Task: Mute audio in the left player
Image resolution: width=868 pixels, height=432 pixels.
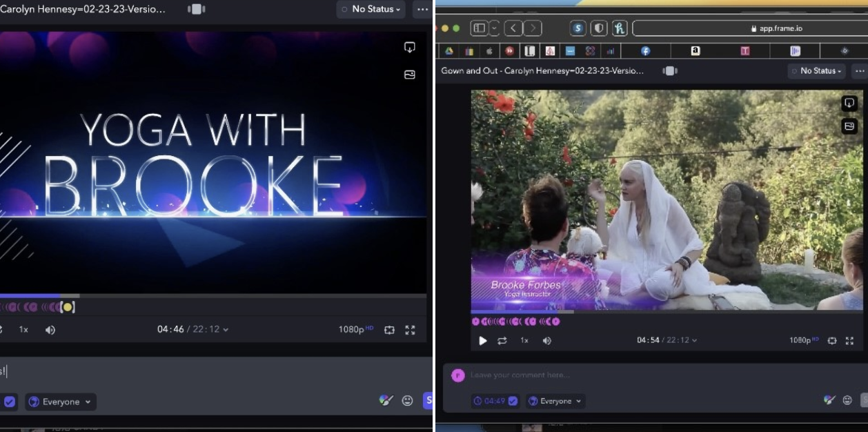Action: pos(50,330)
